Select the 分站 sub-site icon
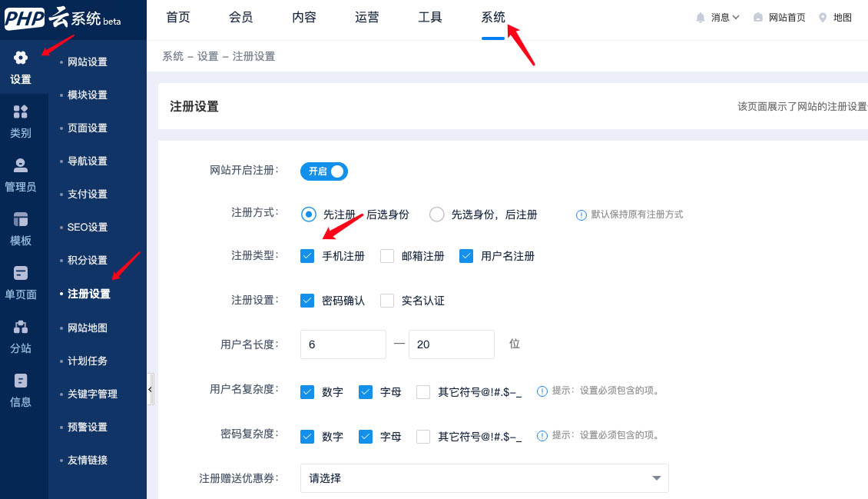This screenshot has width=868, height=499. click(x=21, y=328)
